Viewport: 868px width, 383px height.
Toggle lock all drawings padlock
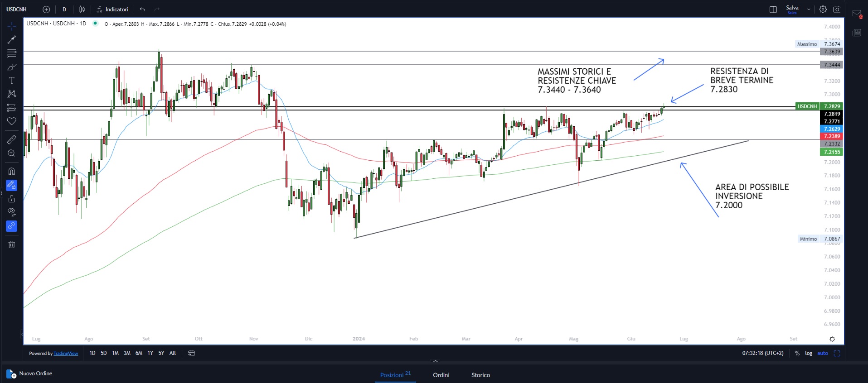12,199
